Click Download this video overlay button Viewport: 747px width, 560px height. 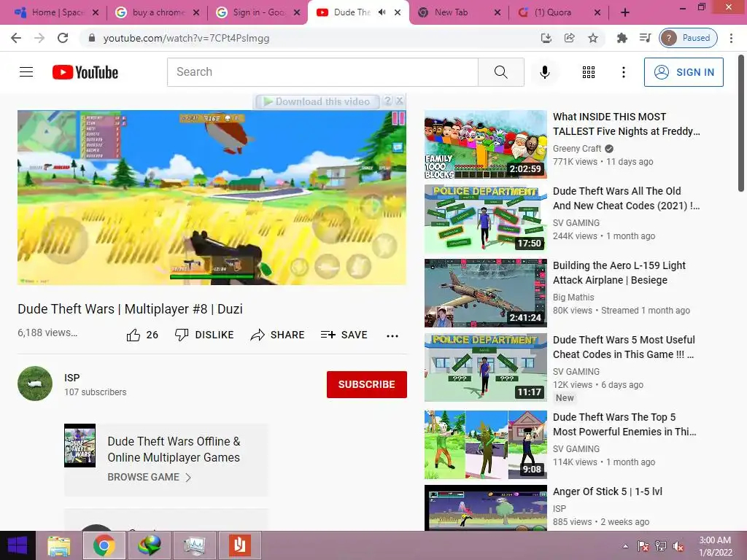point(317,101)
